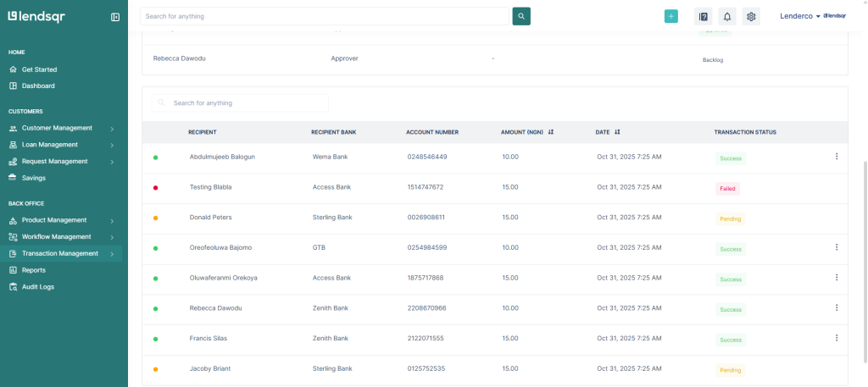Open Audit Logs from sidebar
The image size is (868, 387).
(38, 287)
